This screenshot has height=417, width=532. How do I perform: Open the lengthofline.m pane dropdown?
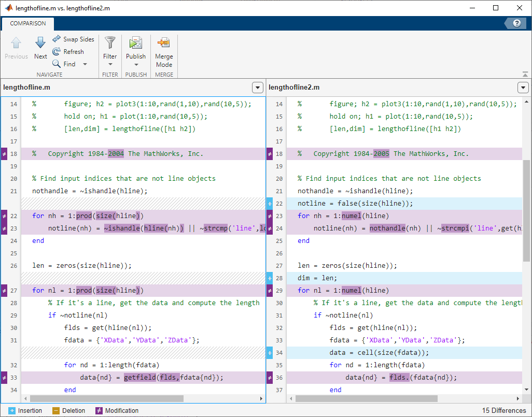click(258, 88)
